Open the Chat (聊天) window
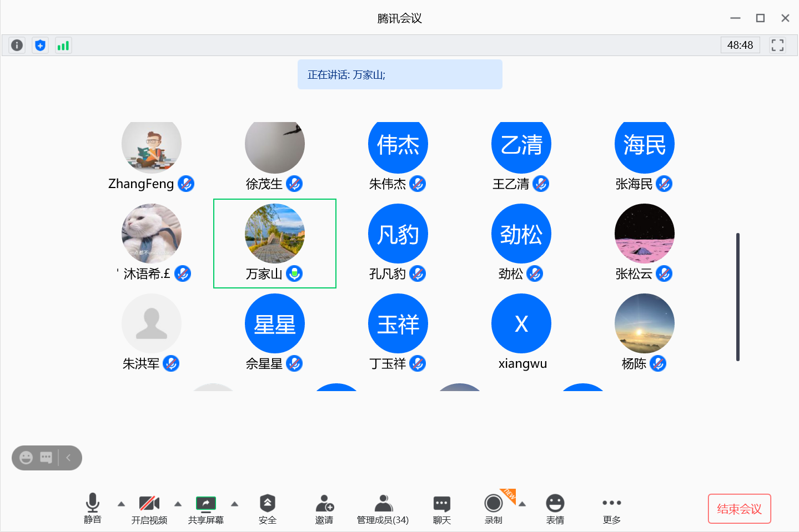 (x=442, y=509)
